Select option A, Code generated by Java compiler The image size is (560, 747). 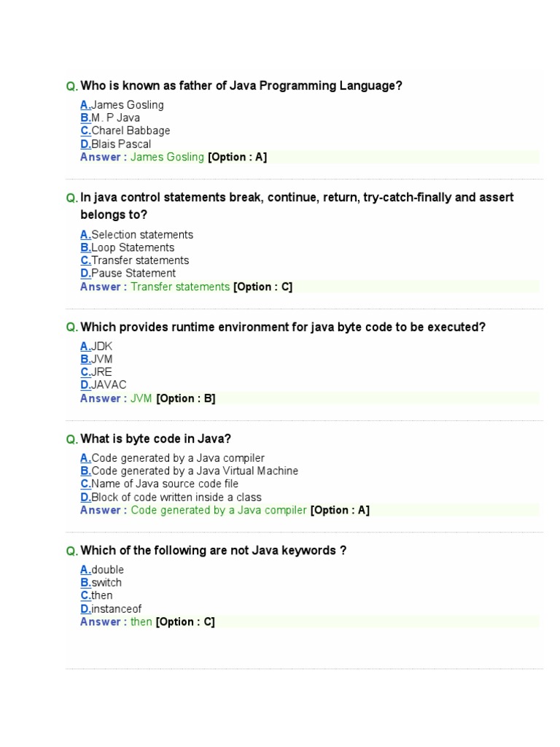tap(86, 458)
